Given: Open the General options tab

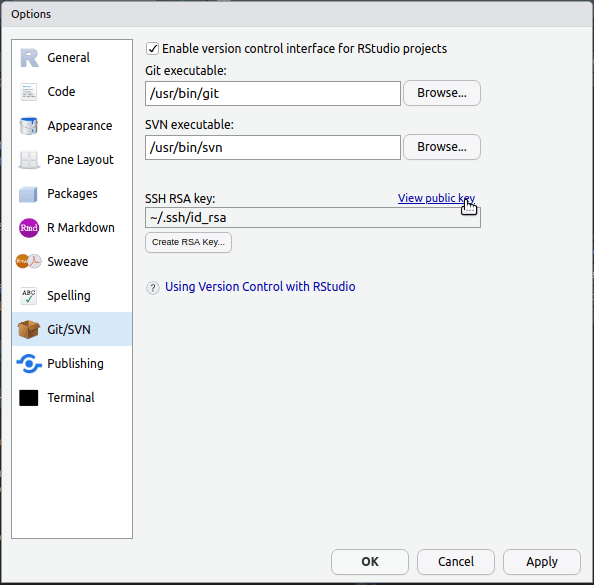Looking at the screenshot, I should pyautogui.click(x=68, y=58).
